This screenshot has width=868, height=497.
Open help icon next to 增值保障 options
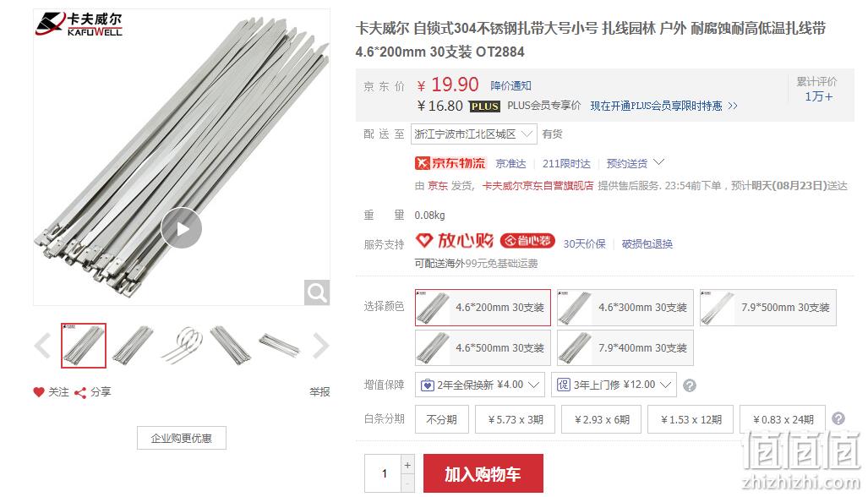pyautogui.click(x=689, y=385)
